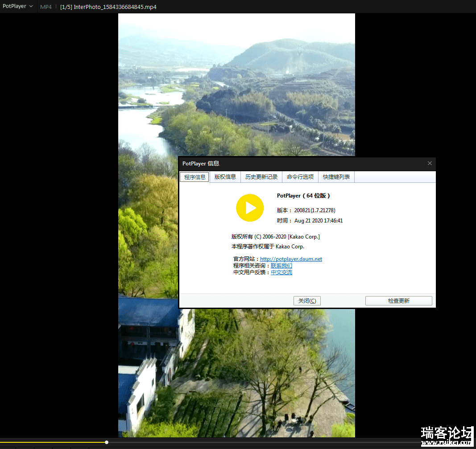This screenshot has height=449, width=476.
Task: Click the 检查更新 button
Action: tap(398, 301)
